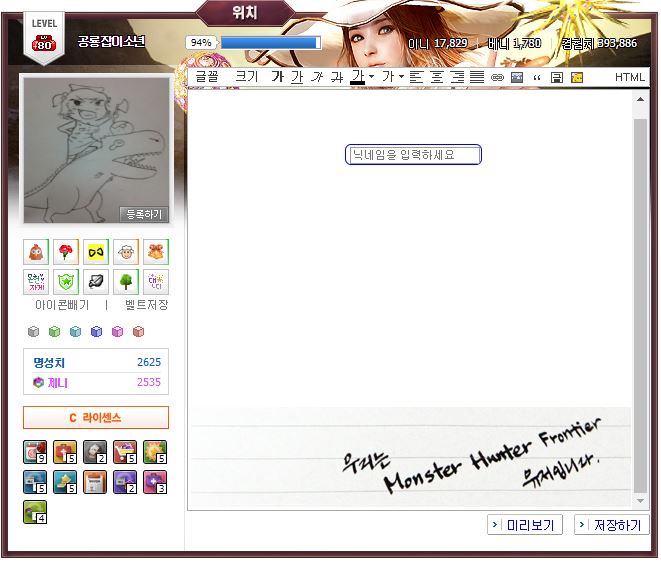Click the nickname input field

(413, 155)
